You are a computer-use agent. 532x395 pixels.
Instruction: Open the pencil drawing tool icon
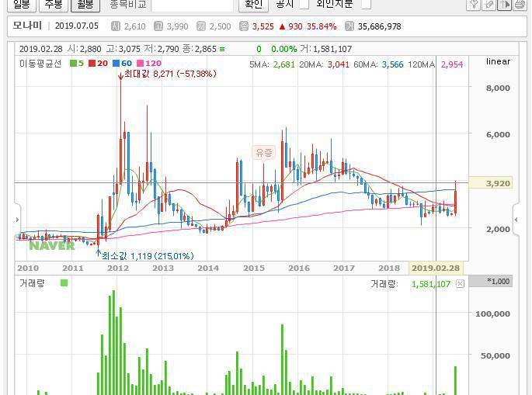click(x=489, y=4)
